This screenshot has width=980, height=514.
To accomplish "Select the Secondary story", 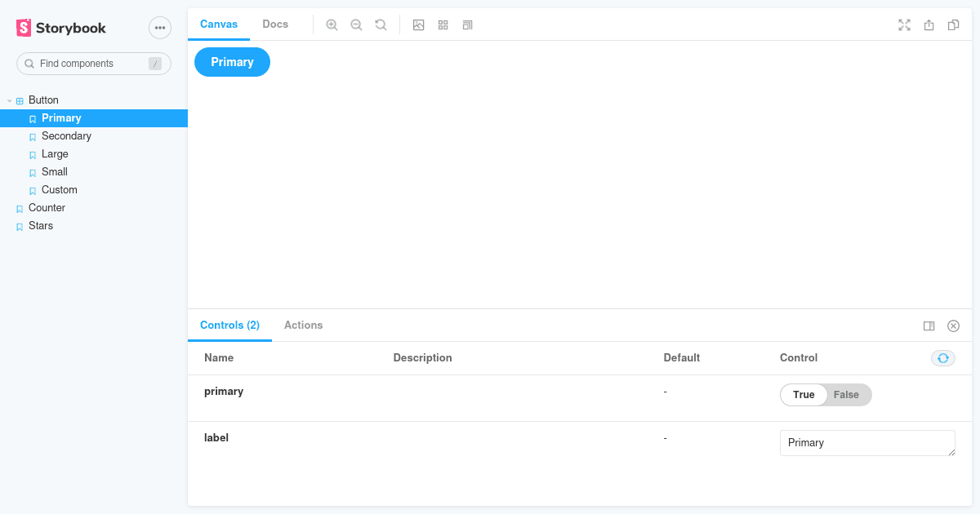I will click(65, 135).
